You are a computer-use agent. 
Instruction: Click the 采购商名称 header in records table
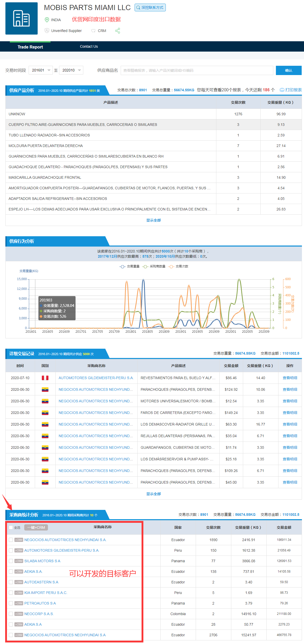coord(96,366)
